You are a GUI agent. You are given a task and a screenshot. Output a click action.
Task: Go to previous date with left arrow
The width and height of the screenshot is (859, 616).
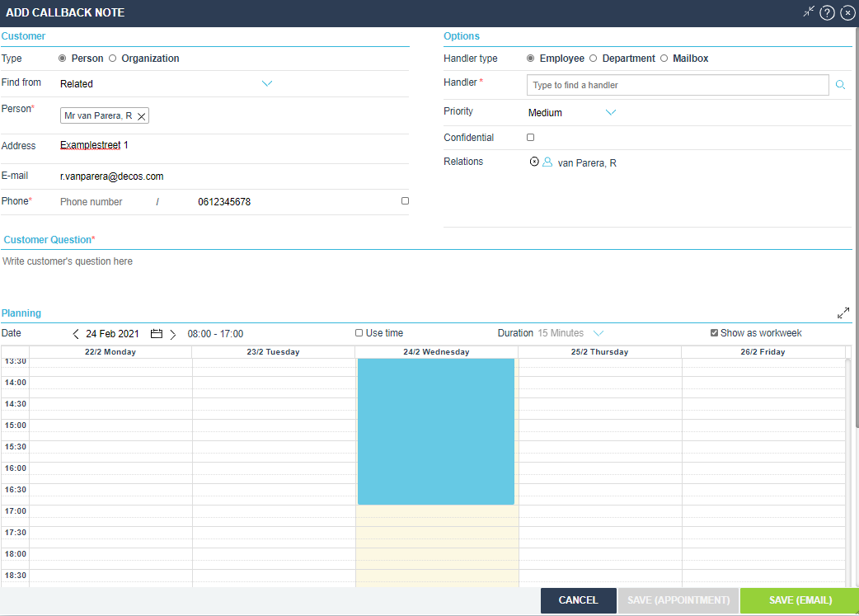point(77,334)
